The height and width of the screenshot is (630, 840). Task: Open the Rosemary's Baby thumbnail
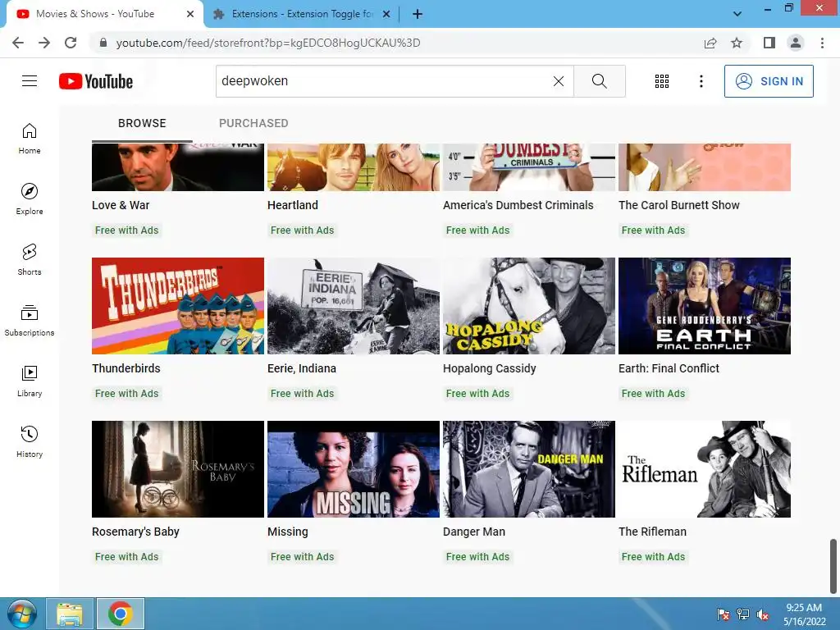click(178, 469)
